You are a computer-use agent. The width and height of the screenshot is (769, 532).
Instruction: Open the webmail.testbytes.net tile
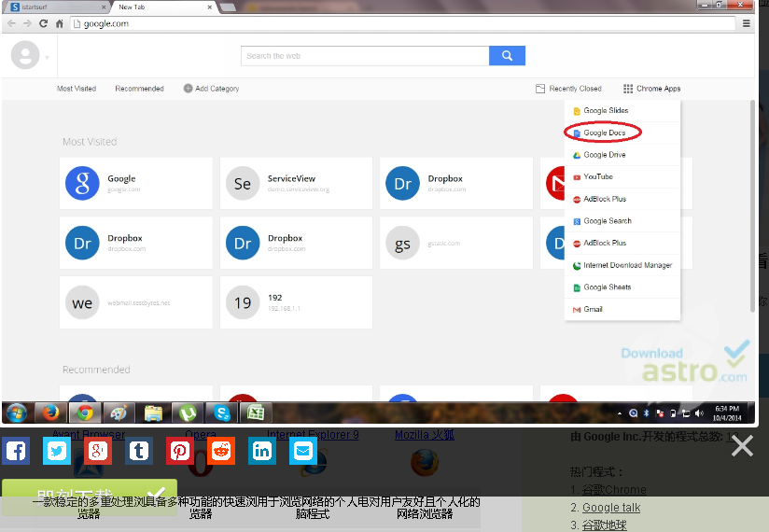(136, 302)
